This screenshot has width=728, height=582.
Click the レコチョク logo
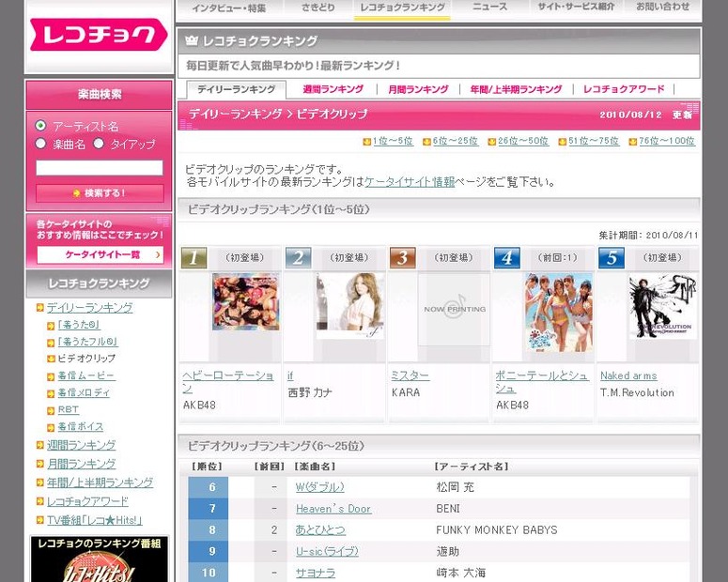click(99, 35)
